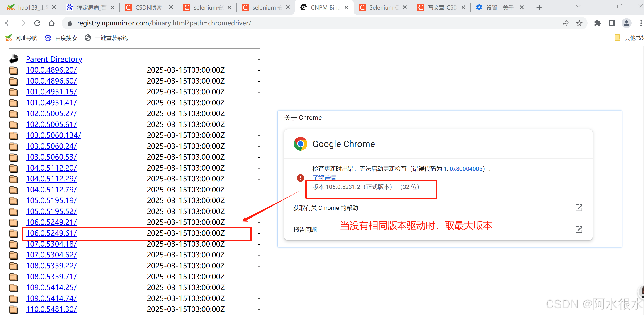Screen dimensions: 644x315
Task: Open the Parent Directory link
Action: [x=54, y=59]
